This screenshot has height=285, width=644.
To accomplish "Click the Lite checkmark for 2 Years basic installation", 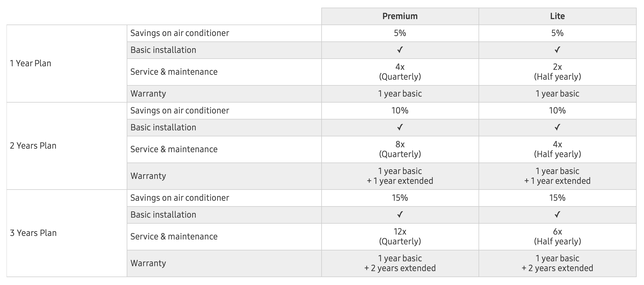I will coord(557,127).
